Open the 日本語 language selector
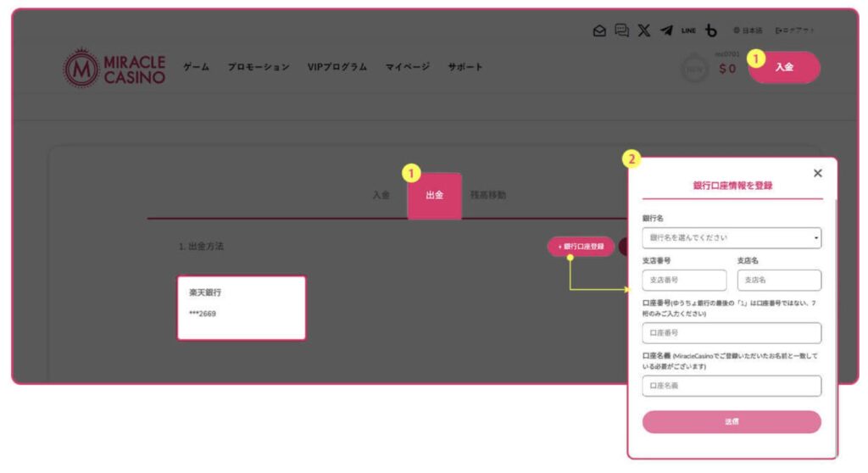This screenshot has height=473, width=868. (748, 31)
